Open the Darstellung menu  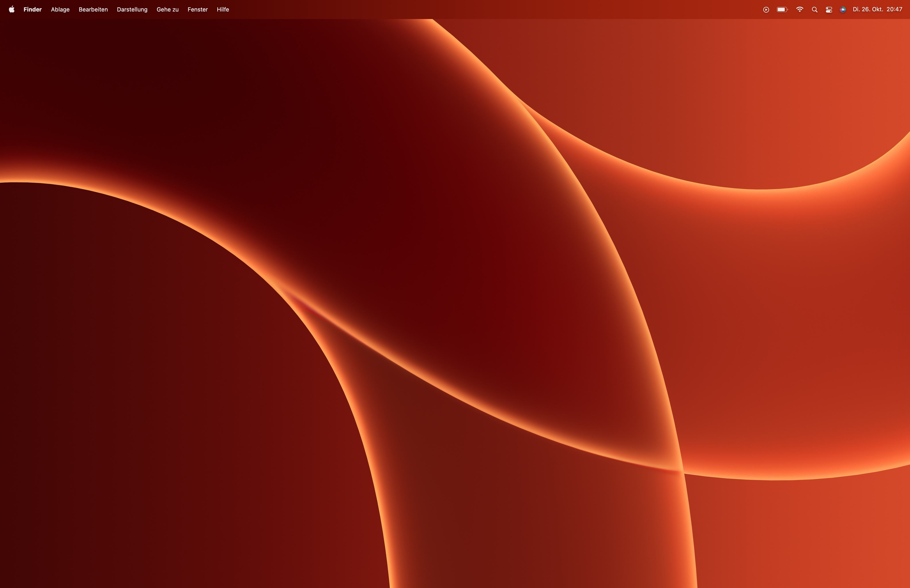[132, 10]
